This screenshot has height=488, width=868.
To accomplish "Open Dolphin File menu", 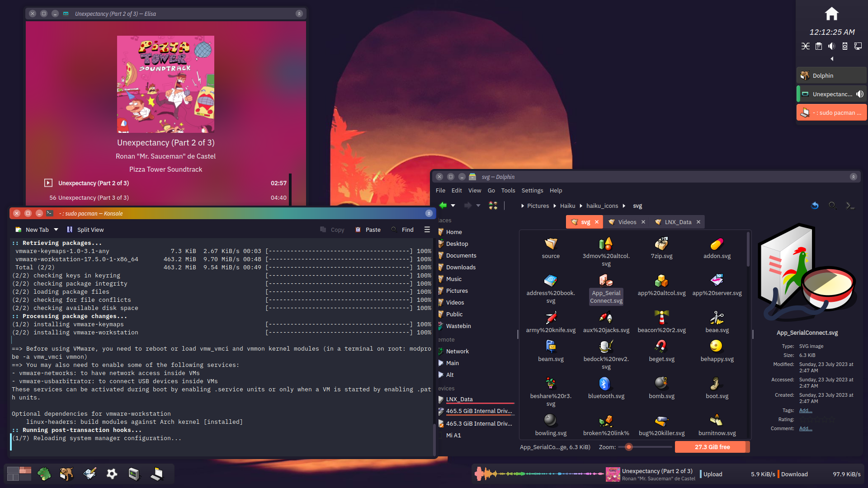I will pos(440,191).
